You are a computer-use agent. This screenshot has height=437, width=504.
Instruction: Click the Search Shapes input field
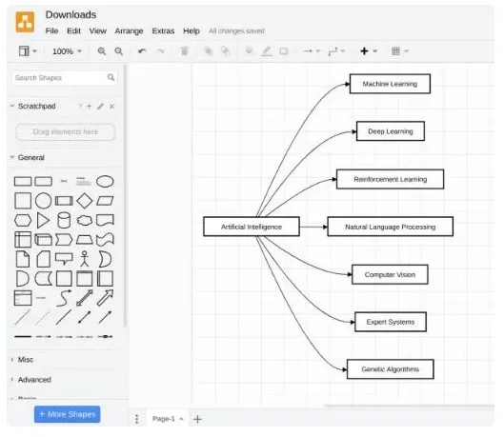click(64, 78)
